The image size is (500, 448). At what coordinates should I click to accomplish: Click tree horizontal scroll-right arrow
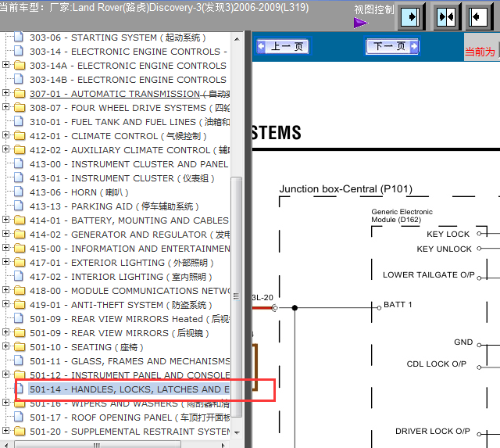[x=223, y=445]
